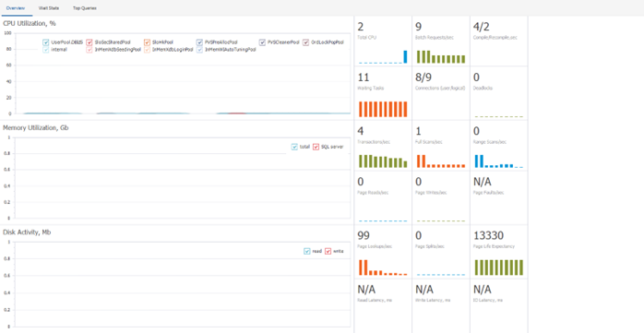Click the Connections value 8/9

(423, 77)
